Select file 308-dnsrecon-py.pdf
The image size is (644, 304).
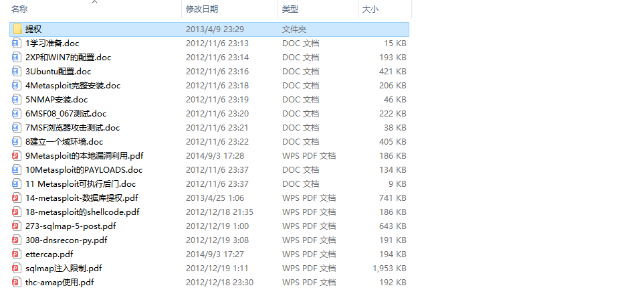[66, 240]
